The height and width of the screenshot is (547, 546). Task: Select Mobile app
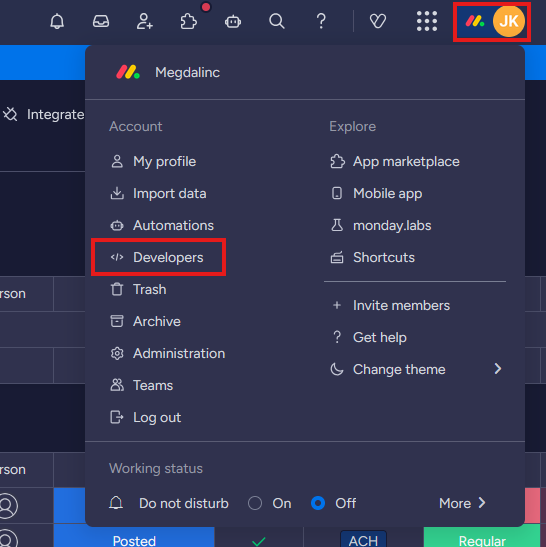point(376,194)
